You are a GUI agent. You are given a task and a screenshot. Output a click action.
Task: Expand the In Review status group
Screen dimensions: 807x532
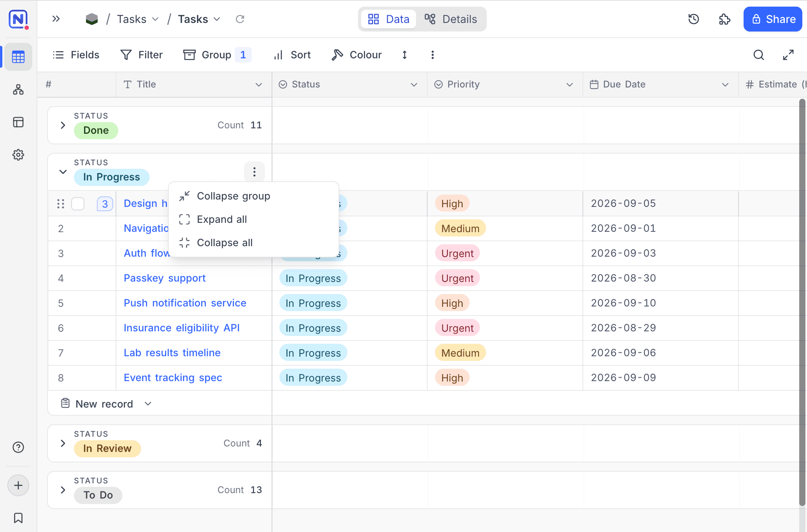[63, 443]
